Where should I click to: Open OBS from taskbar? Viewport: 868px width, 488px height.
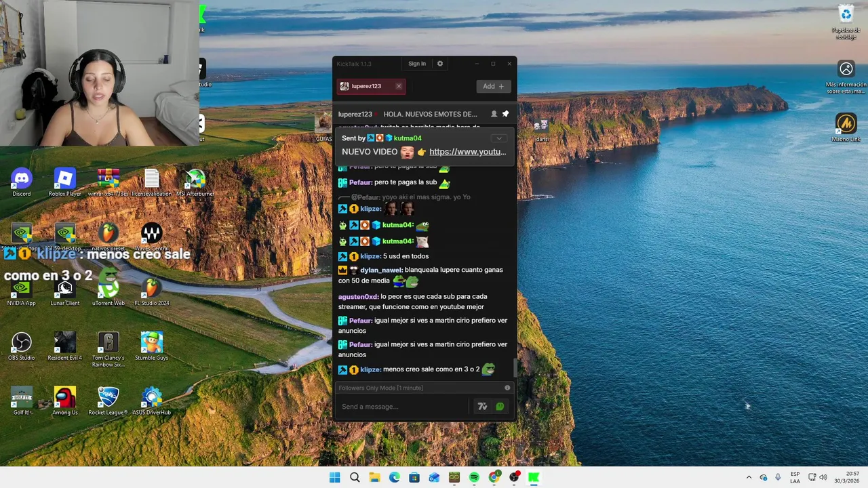pyautogui.click(x=514, y=478)
